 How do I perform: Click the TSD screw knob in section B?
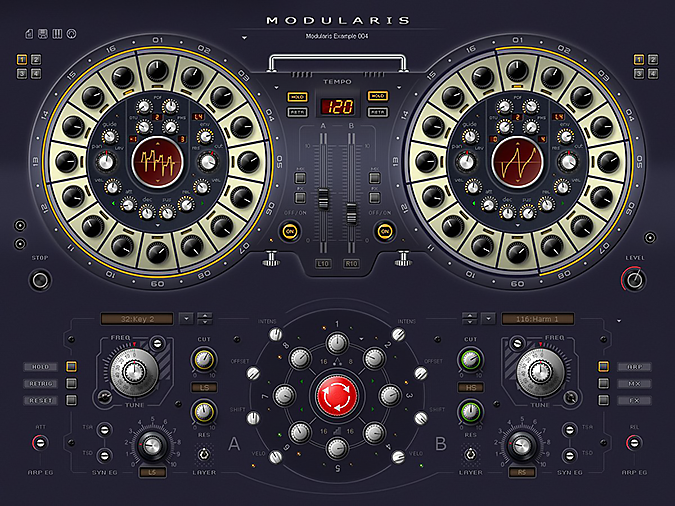tap(570, 455)
